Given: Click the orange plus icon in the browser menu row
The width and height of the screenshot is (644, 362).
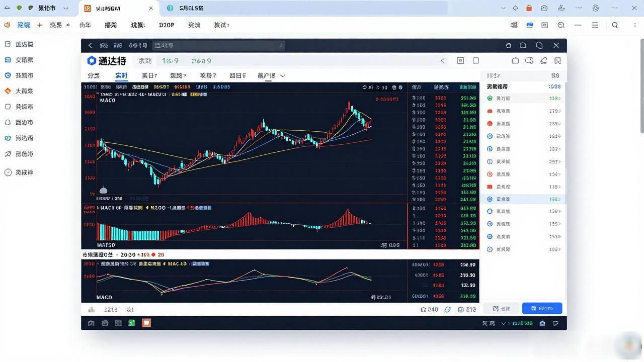Looking at the screenshot, I should coord(40,25).
